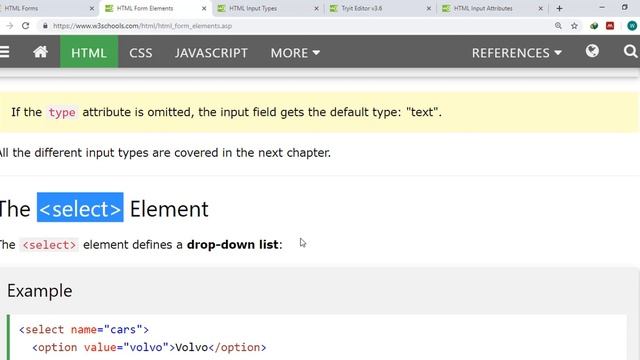Open the HTML tutorial nav item
Screen dimensions: 640x360
tap(89, 52)
